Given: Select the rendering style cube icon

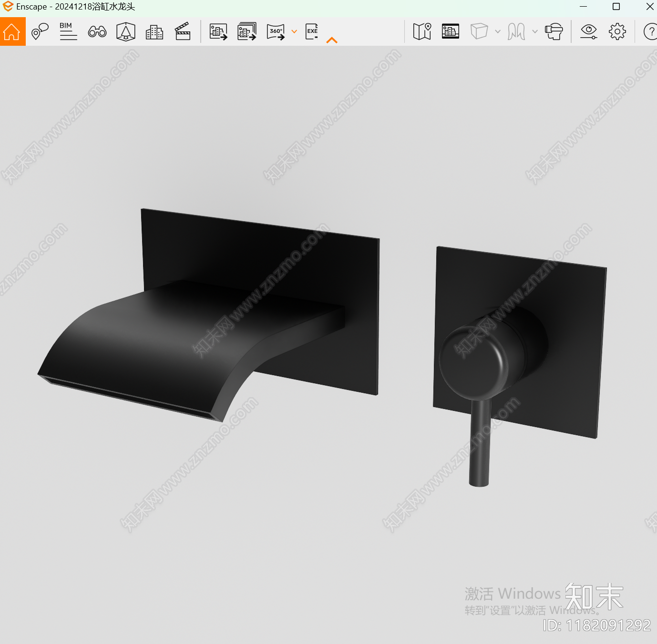Looking at the screenshot, I should tap(479, 31).
